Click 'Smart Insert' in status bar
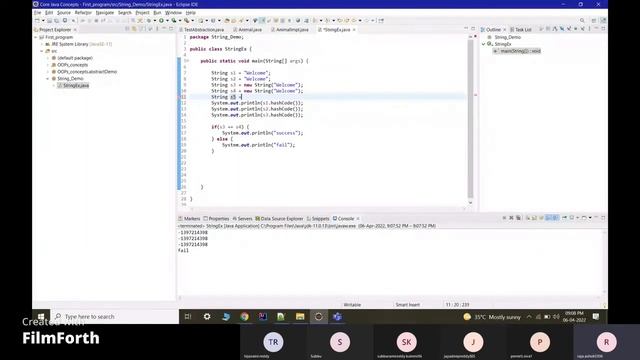640x360 pixels. coord(407,305)
